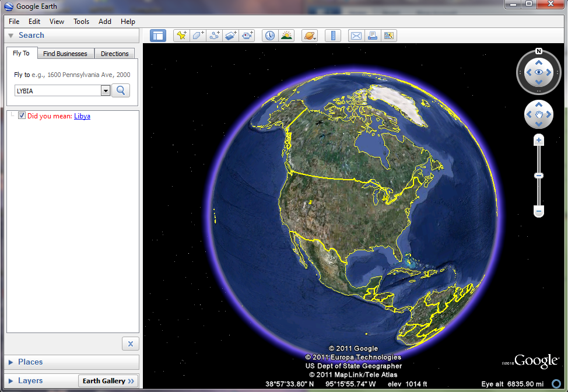The width and height of the screenshot is (568, 392).
Task: Look right using the eye joystick right arrow
Action: tap(548, 72)
